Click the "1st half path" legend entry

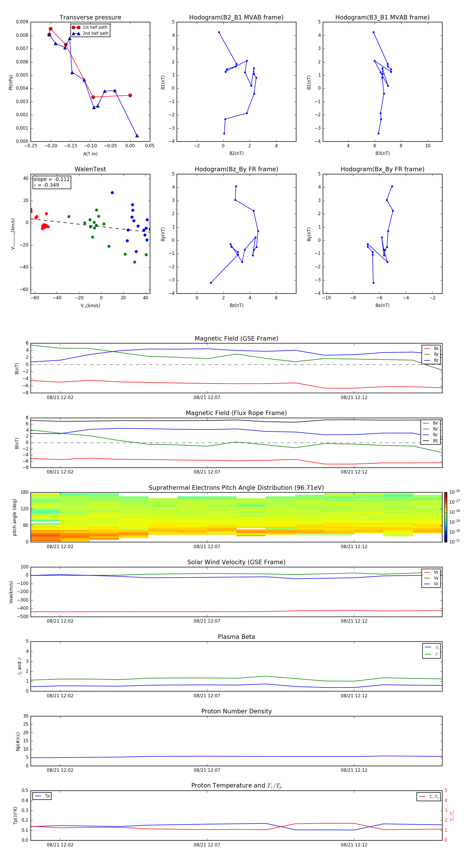coord(90,27)
